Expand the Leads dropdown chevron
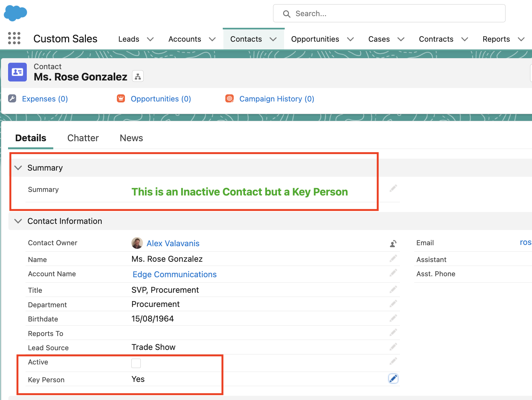This screenshot has width=532, height=400. coord(150,39)
